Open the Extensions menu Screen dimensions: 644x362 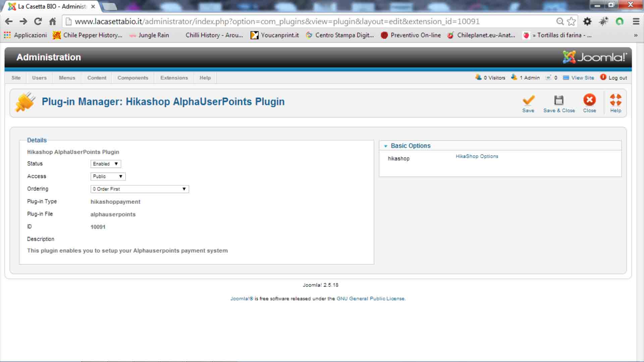tap(174, 78)
